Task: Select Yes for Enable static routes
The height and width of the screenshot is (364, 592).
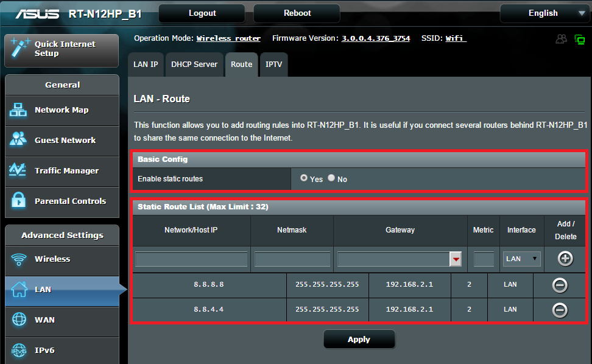Action: (303, 178)
